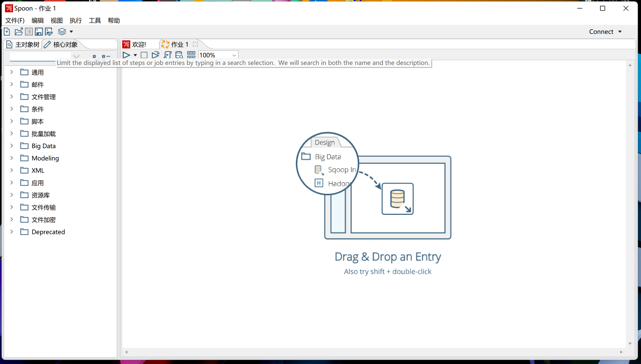Maximize the Spoon window
The image size is (641, 364).
click(603, 8)
